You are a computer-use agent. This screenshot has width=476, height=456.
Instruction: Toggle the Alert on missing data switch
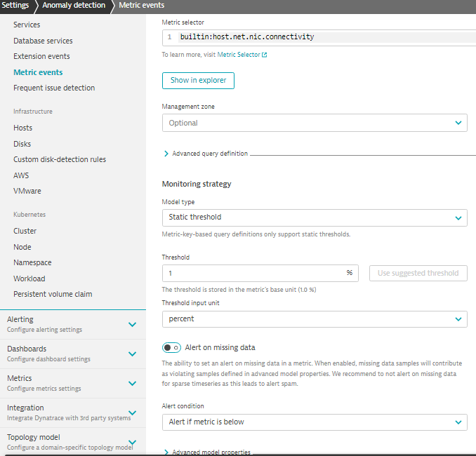(x=172, y=347)
